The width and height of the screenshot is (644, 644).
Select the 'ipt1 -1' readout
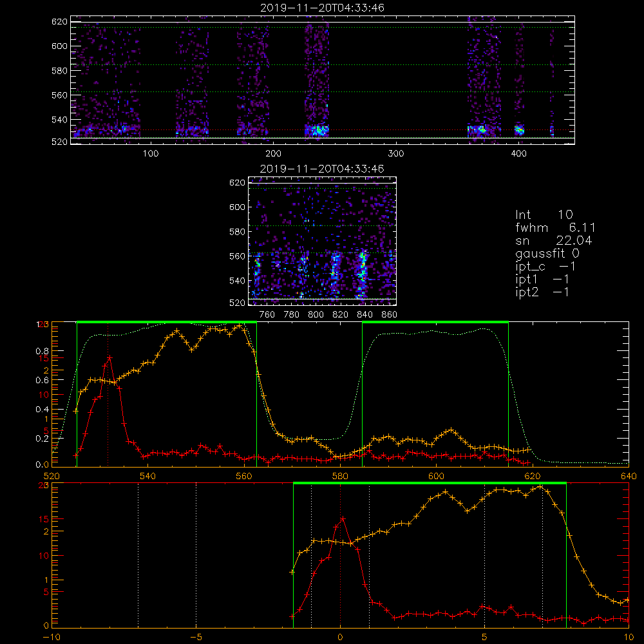542,279
